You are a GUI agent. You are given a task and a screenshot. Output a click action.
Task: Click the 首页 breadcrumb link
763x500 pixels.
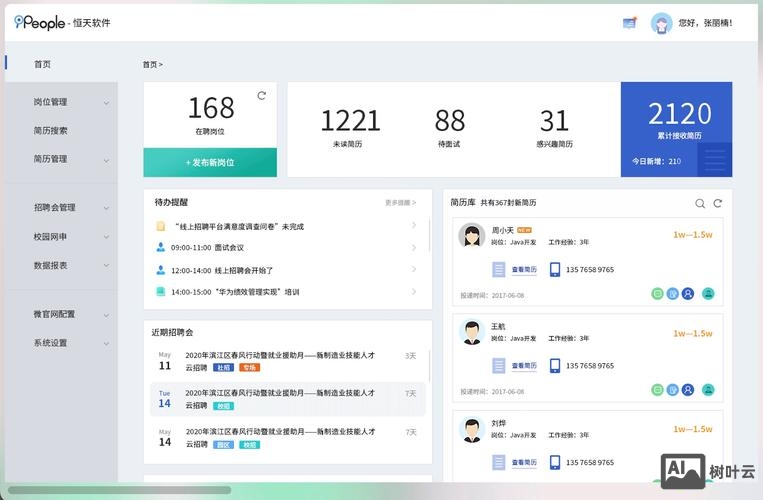click(x=150, y=64)
